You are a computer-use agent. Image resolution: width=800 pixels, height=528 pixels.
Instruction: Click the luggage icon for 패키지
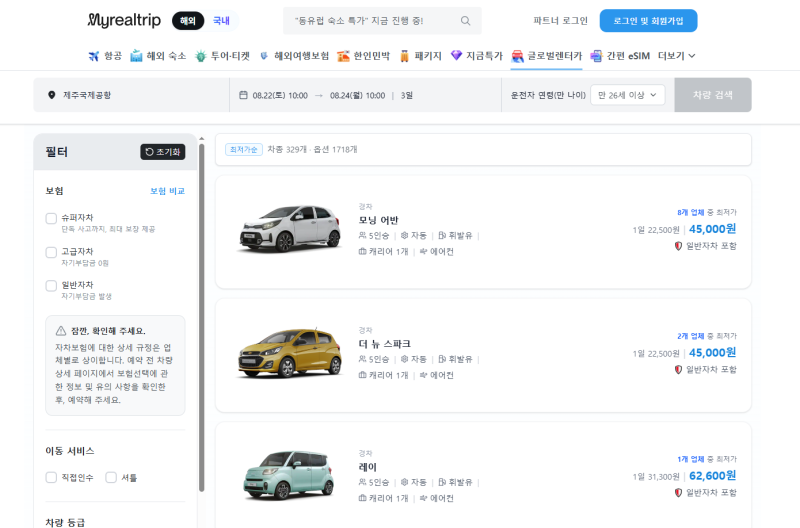[x=404, y=56]
